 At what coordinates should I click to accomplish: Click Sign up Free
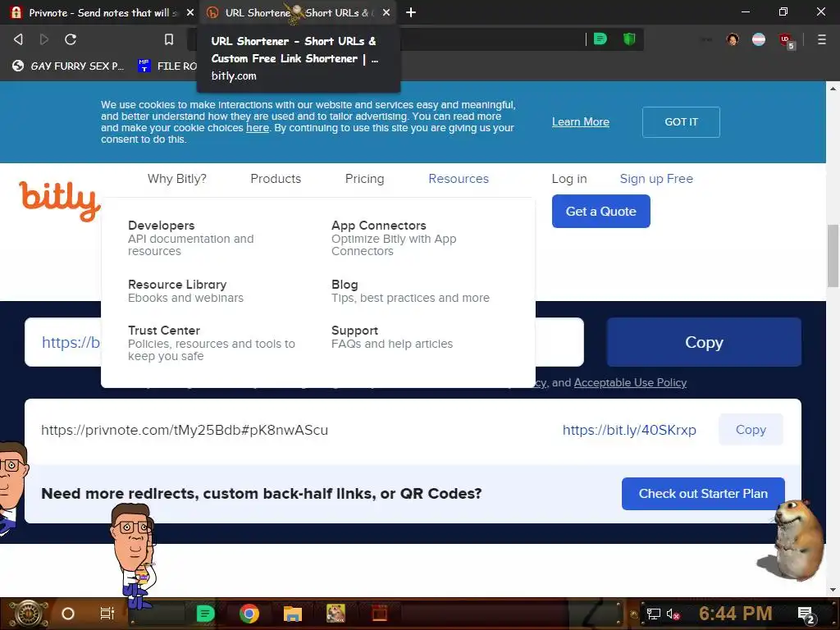(656, 179)
